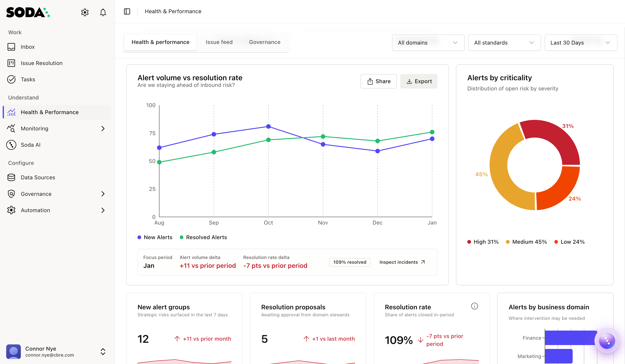
Task: Click the Resolution proposals count 5
Action: (x=264, y=339)
